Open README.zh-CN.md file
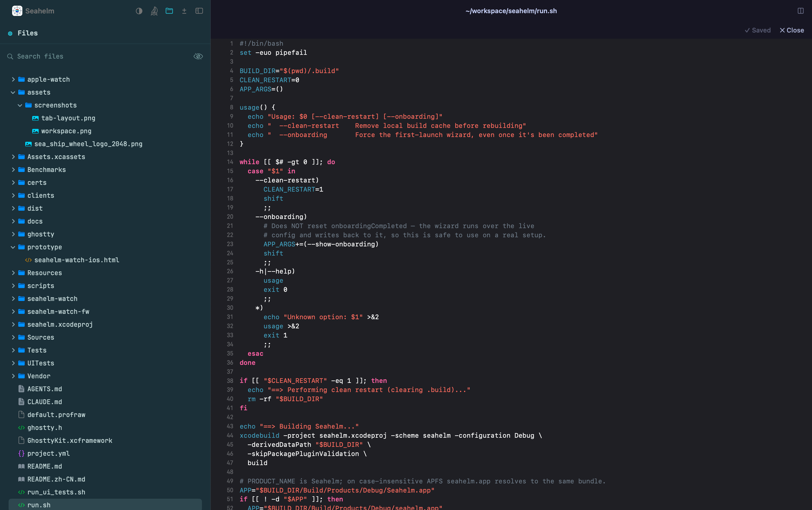Image resolution: width=812 pixels, height=510 pixels. (x=56, y=479)
